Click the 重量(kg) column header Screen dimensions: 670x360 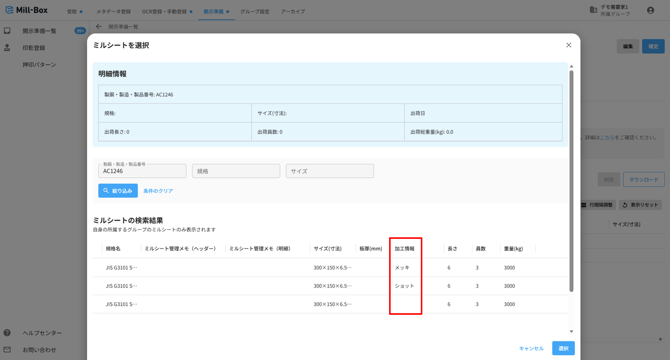pos(513,249)
